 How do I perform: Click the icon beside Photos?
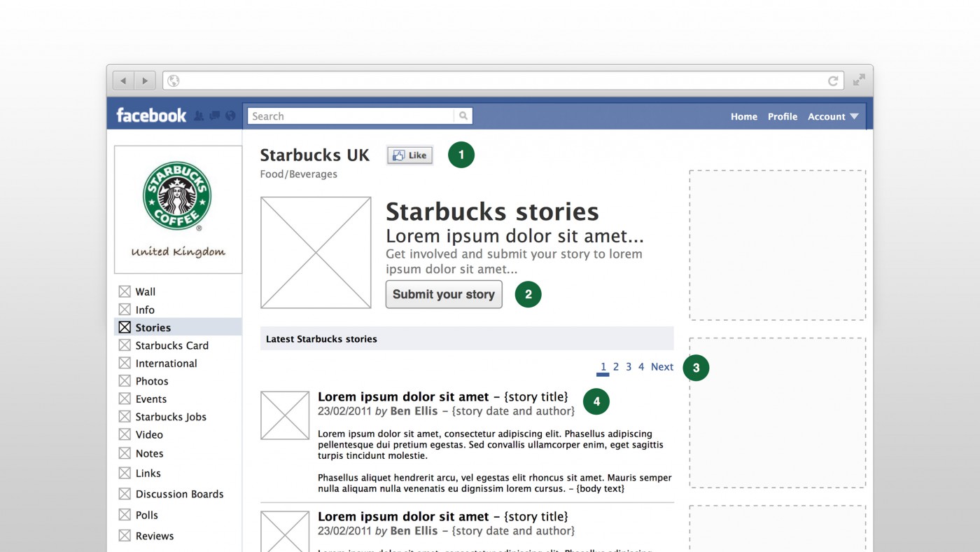click(x=125, y=381)
